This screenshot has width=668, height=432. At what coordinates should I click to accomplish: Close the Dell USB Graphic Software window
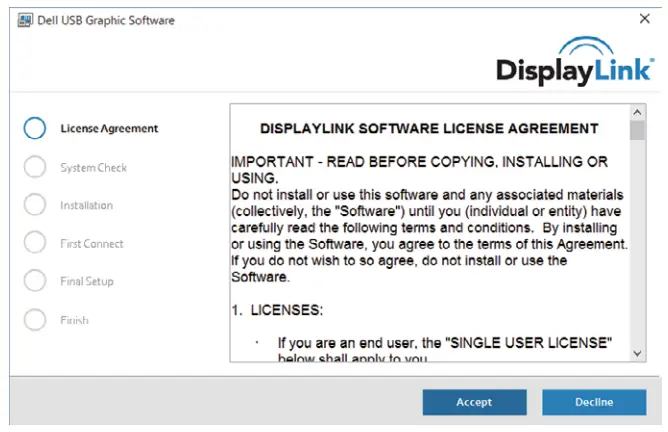click(x=645, y=19)
